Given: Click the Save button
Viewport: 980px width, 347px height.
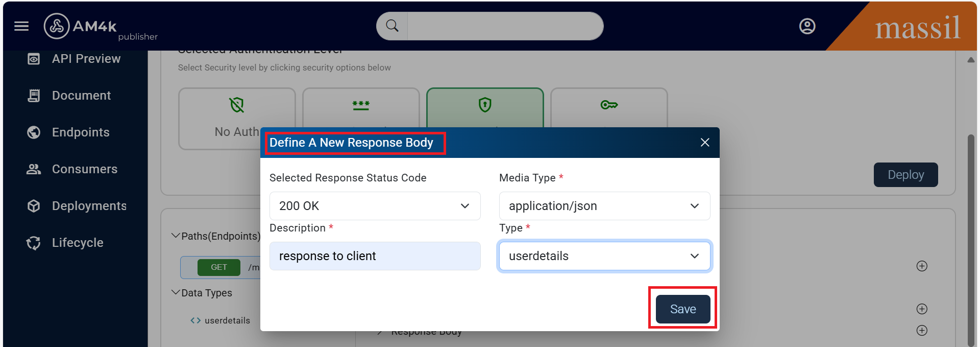Looking at the screenshot, I should tap(682, 309).
